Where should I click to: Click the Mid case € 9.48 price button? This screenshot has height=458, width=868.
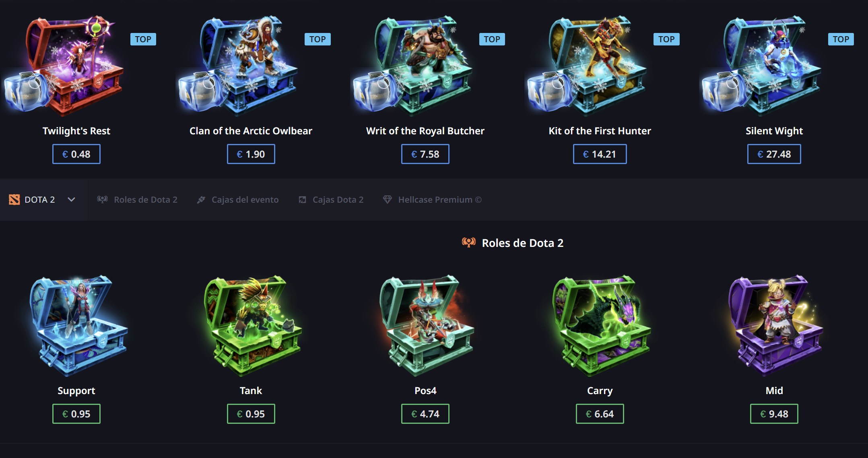coord(774,414)
